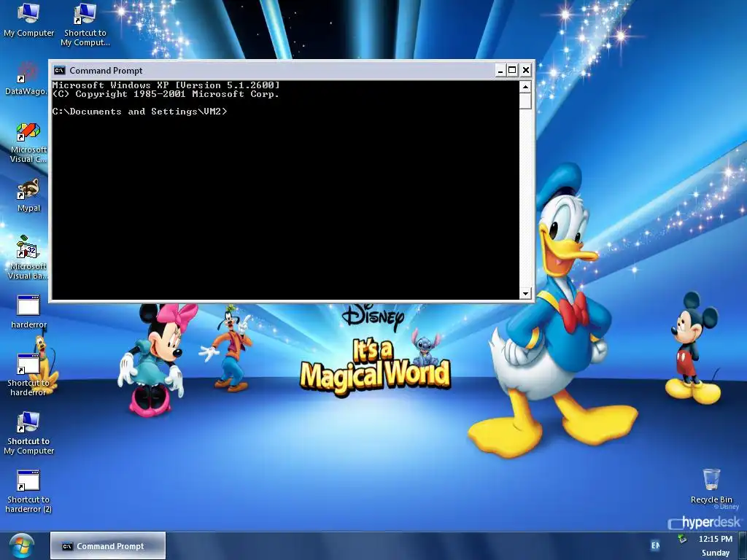The width and height of the screenshot is (747, 560).
Task: Select the top 'Shortcut to My Comput...' icon
Action: coord(85,24)
